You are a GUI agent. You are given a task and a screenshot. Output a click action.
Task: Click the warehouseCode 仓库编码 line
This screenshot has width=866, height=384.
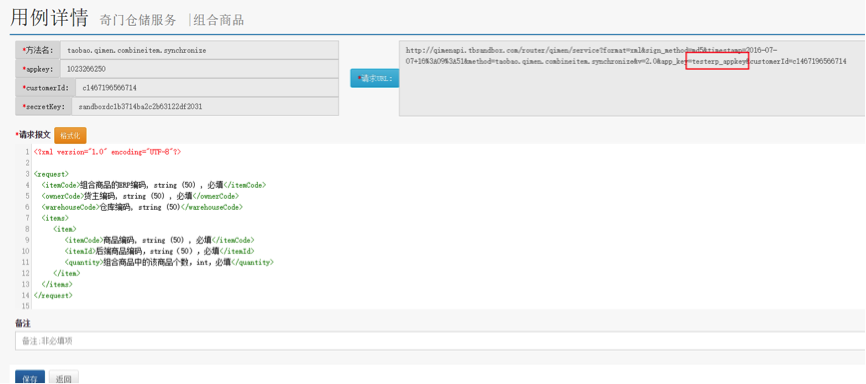141,207
